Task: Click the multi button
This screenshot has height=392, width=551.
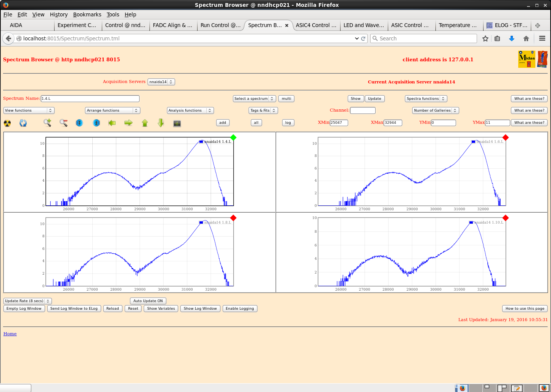Action: [286, 99]
